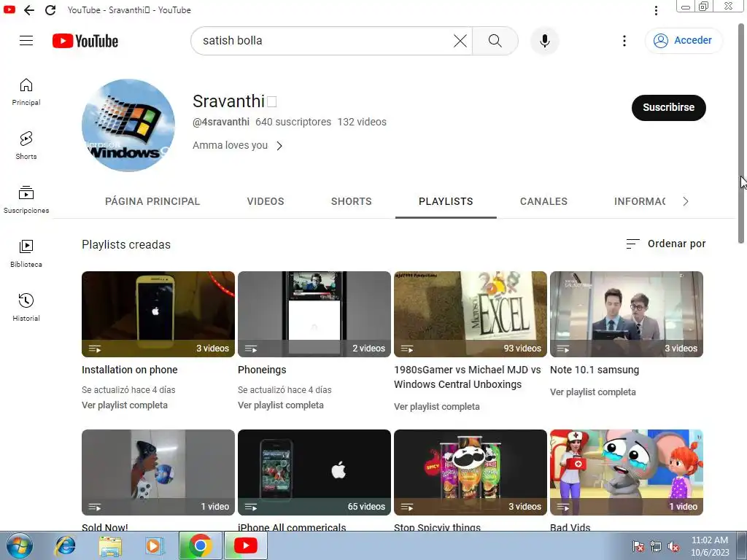Switch to the SHORTS tab

coord(352,201)
